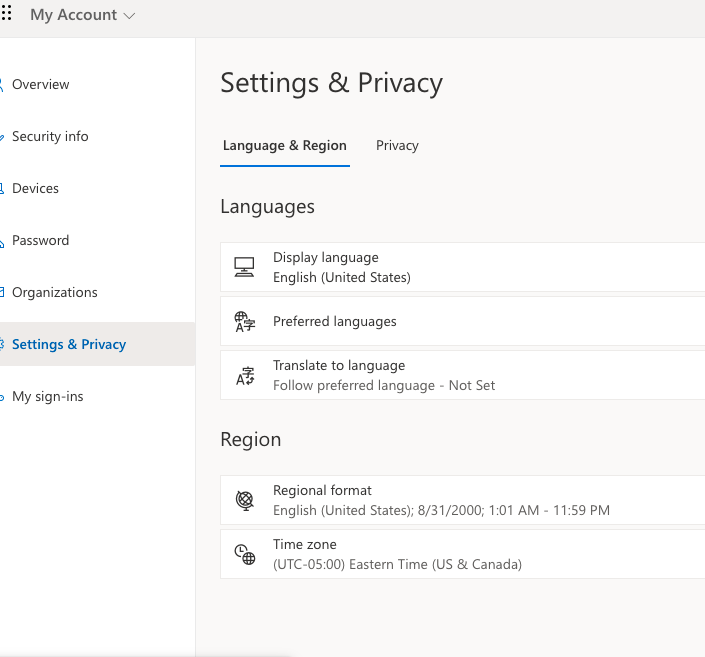The width and height of the screenshot is (705, 657).
Task: Click the Regional format globe icon
Action: 244,500
